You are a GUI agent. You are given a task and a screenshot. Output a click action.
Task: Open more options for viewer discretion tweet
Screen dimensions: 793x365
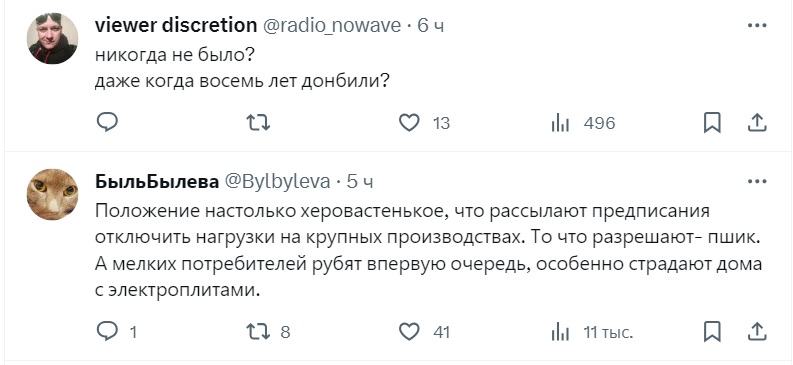click(x=757, y=25)
